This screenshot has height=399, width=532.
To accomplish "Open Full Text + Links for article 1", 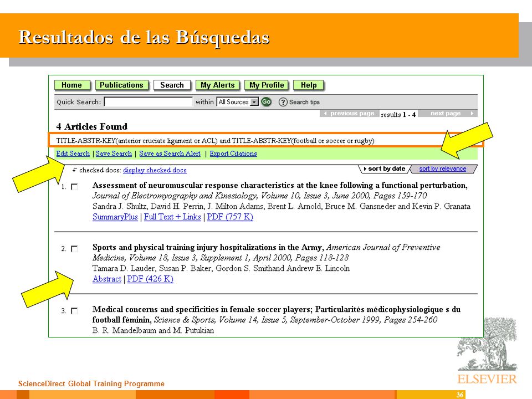I will (172, 217).
